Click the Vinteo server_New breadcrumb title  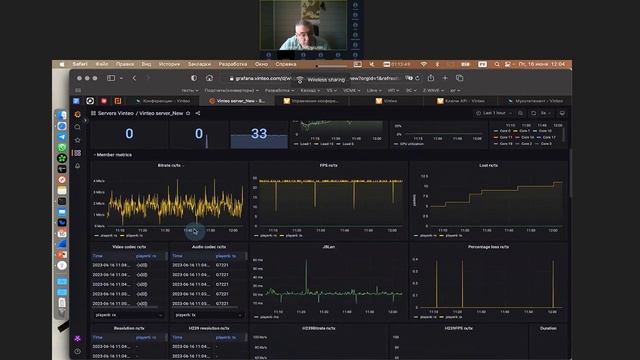(161, 113)
